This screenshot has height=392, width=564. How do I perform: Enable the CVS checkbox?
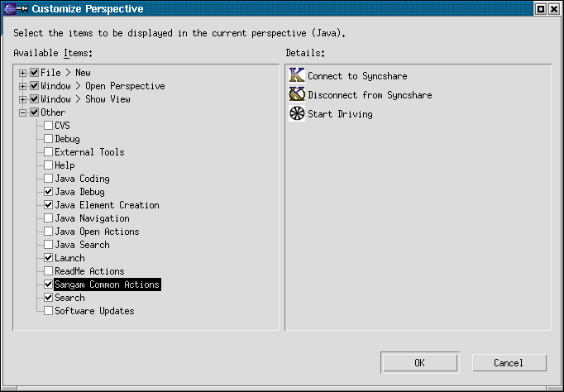point(49,126)
